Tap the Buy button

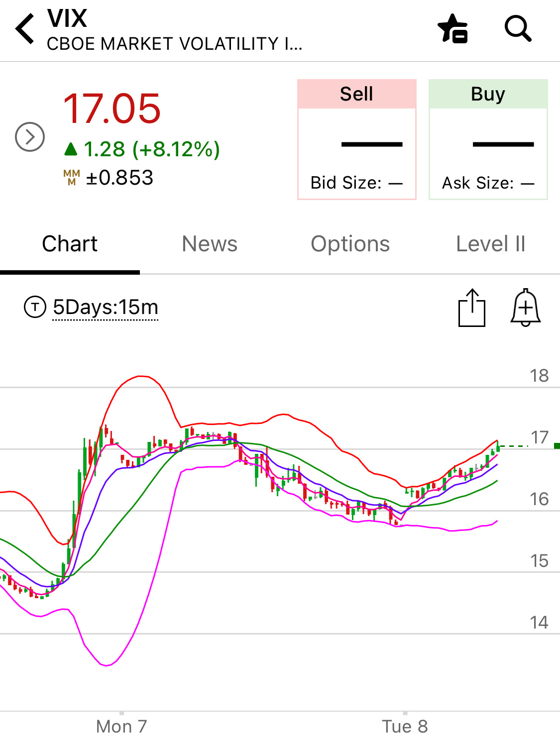(488, 139)
